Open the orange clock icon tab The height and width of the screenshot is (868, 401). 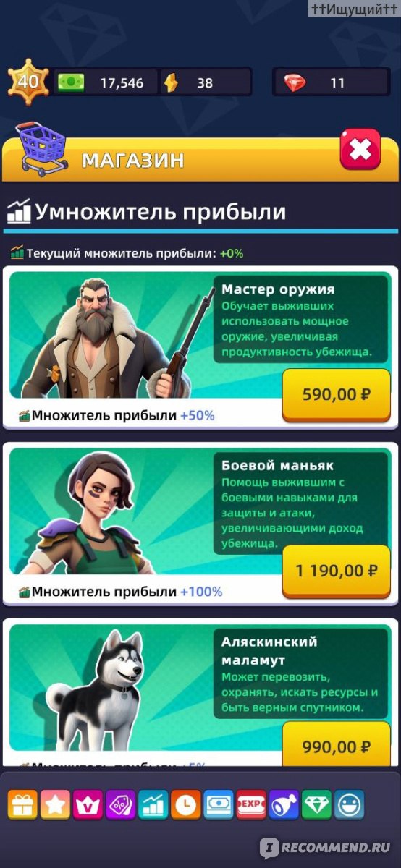tap(186, 804)
